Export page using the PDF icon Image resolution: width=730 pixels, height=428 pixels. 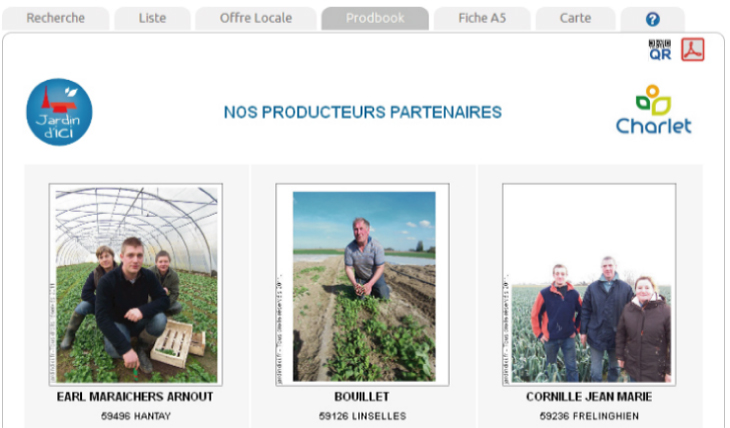point(693,49)
